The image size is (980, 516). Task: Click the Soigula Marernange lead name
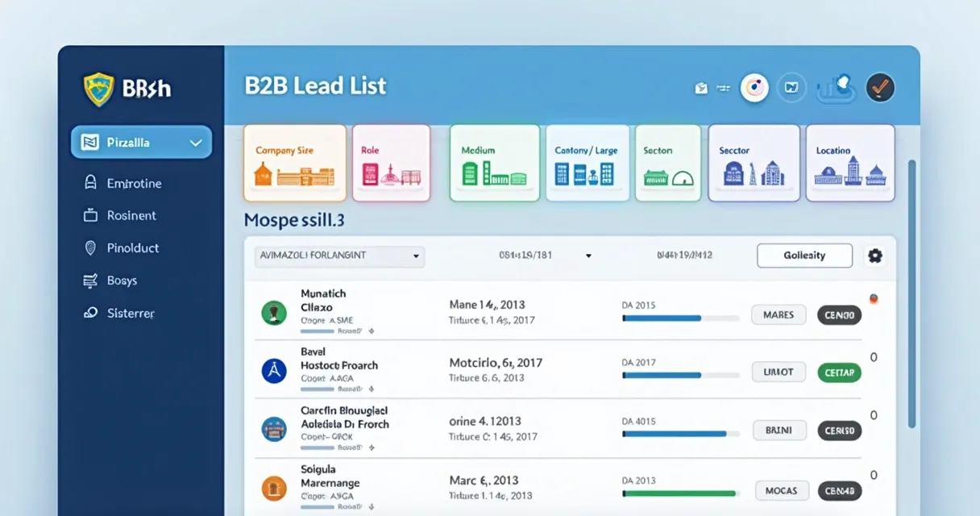pos(330,476)
